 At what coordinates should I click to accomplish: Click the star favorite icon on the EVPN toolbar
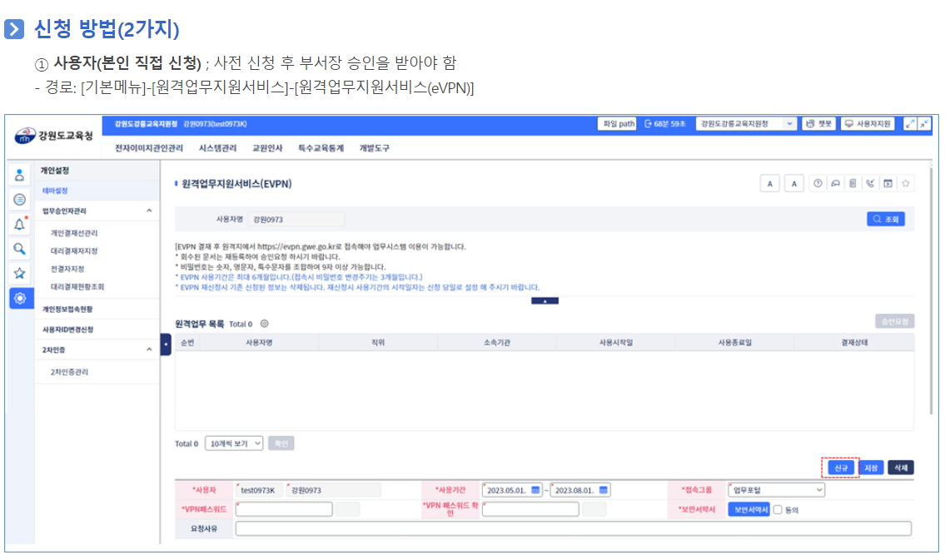[907, 182]
